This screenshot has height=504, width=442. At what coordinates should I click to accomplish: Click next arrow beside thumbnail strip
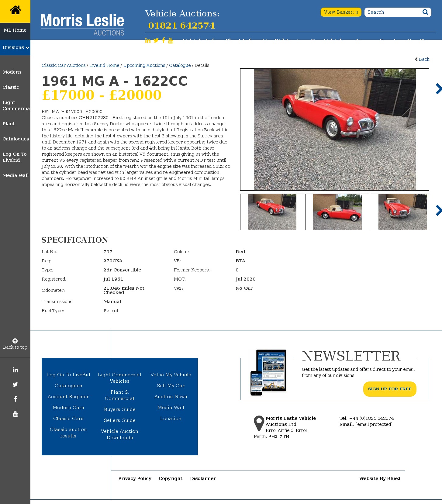[439, 210]
